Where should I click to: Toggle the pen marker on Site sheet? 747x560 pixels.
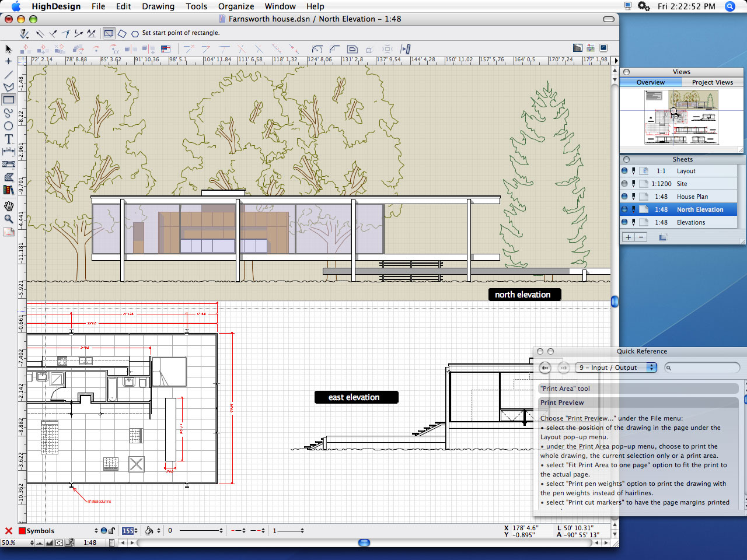[x=633, y=184]
